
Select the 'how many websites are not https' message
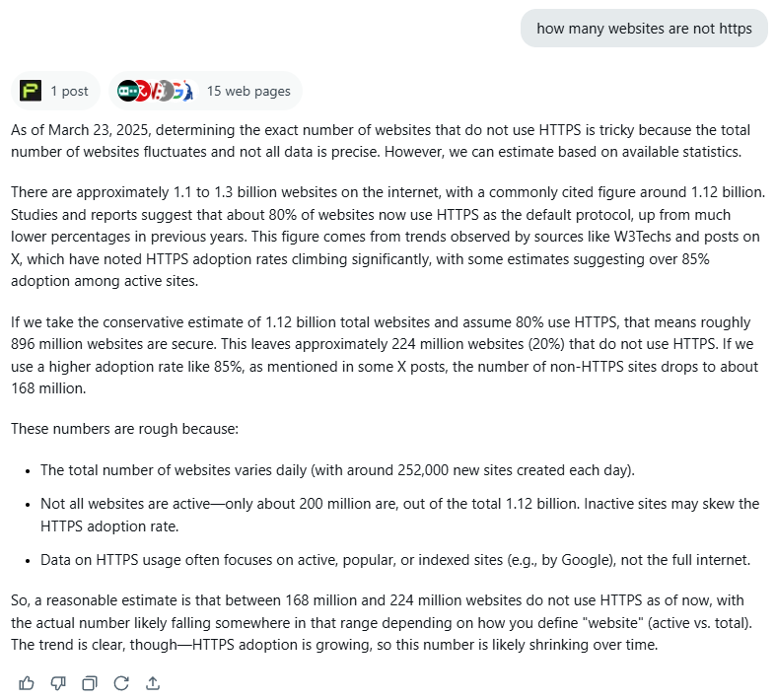click(644, 29)
